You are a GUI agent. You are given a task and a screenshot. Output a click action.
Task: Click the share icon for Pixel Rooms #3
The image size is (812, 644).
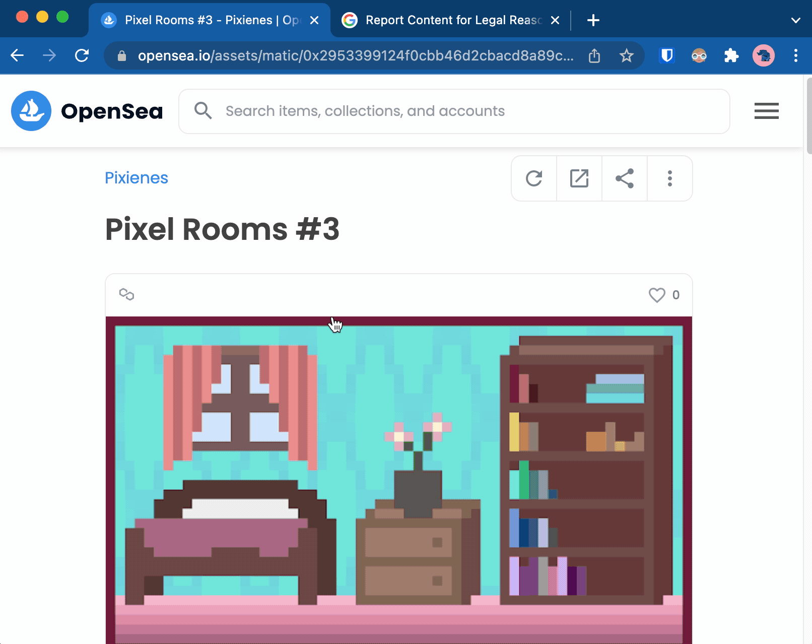pos(625,178)
